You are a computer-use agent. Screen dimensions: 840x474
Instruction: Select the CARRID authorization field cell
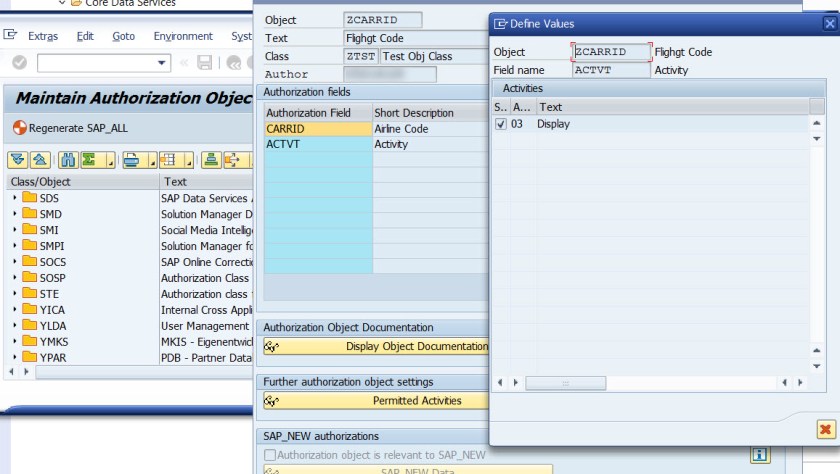[x=318, y=129]
